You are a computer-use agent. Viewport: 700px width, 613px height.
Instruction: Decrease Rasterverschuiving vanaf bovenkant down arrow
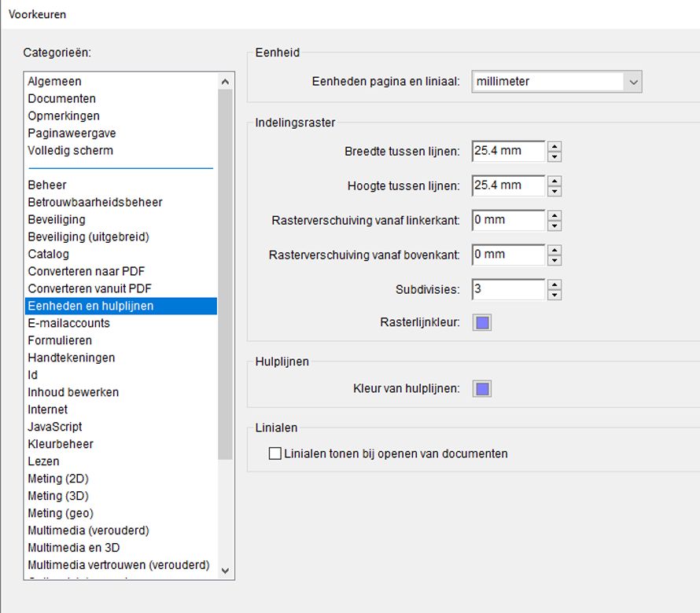[554, 260]
